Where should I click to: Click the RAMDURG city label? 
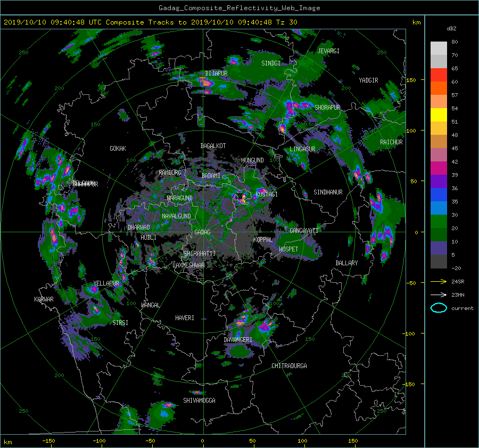coord(170,173)
